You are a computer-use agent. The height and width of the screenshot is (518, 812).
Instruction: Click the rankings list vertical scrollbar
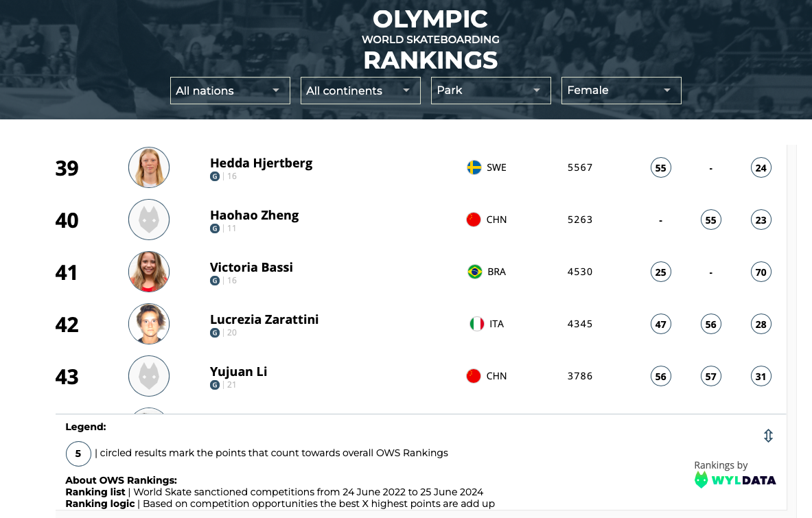pyautogui.click(x=791, y=274)
